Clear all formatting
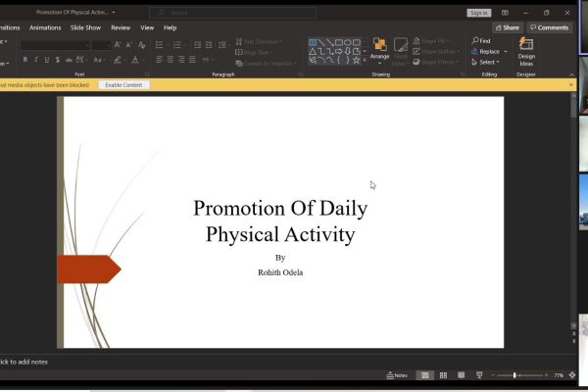This screenshot has height=392, width=588. [141, 45]
